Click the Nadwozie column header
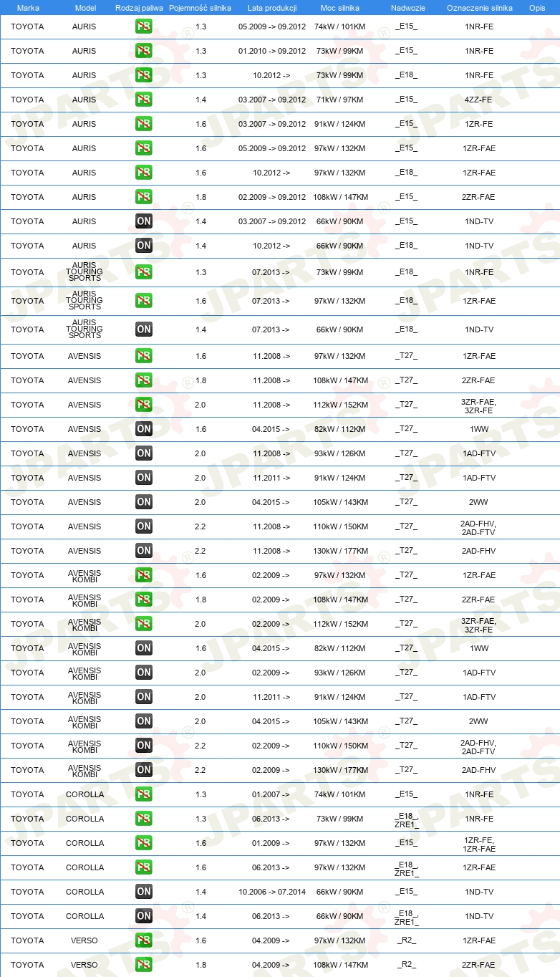The height and width of the screenshot is (977, 560). click(x=407, y=8)
